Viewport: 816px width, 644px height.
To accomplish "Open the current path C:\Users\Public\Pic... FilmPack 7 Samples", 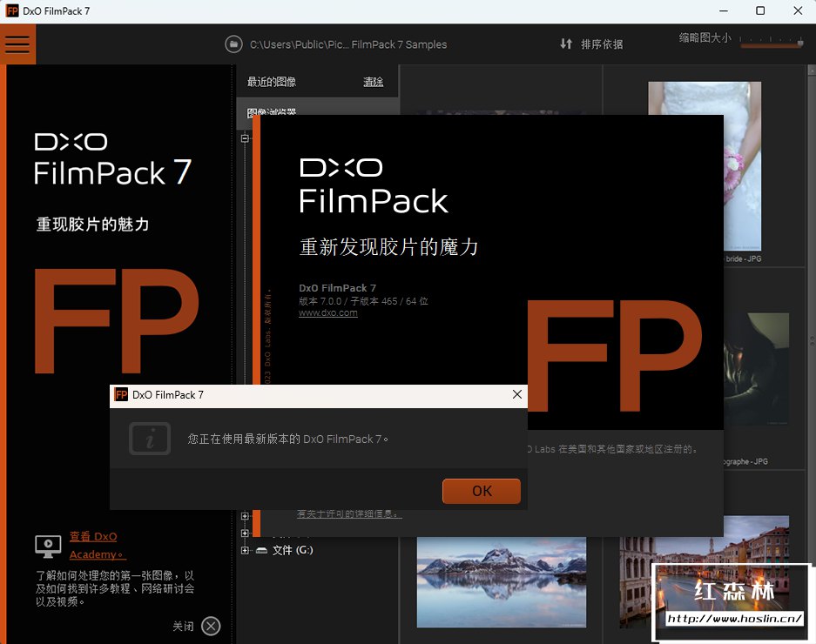I will point(348,44).
